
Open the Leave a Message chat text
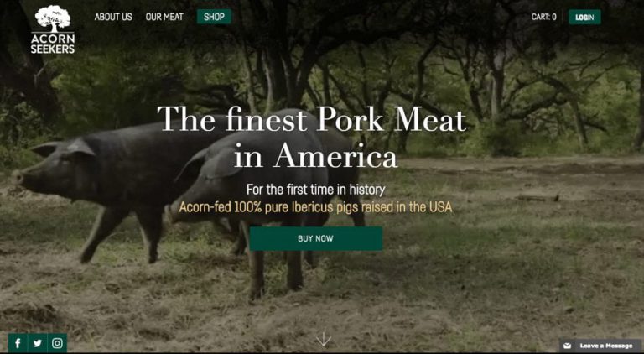pyautogui.click(x=606, y=346)
